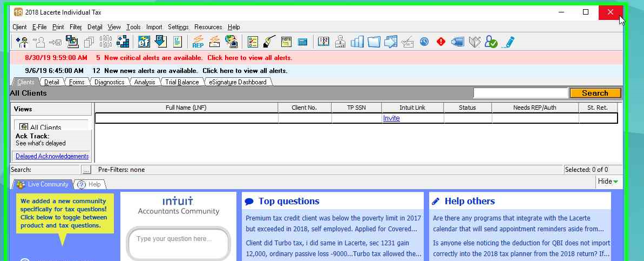Click the backup computer-with-disk toolbar icon
644x261 pixels.
[x=72, y=42]
